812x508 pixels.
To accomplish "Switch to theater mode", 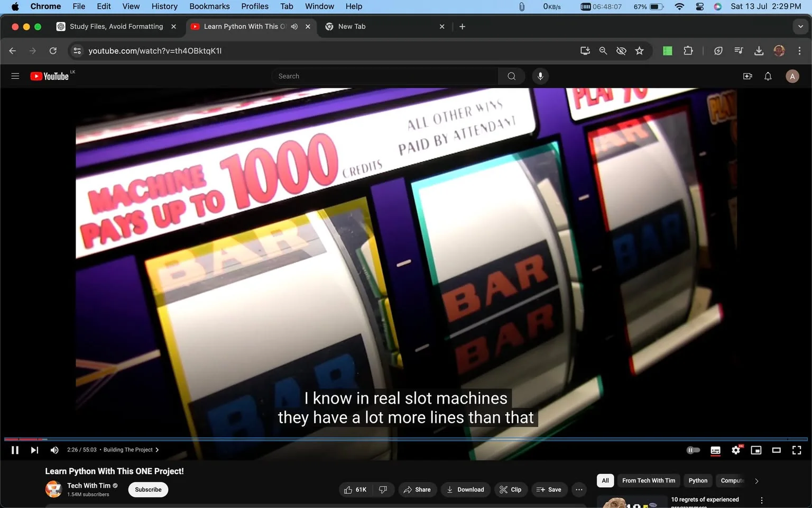I will tap(776, 450).
